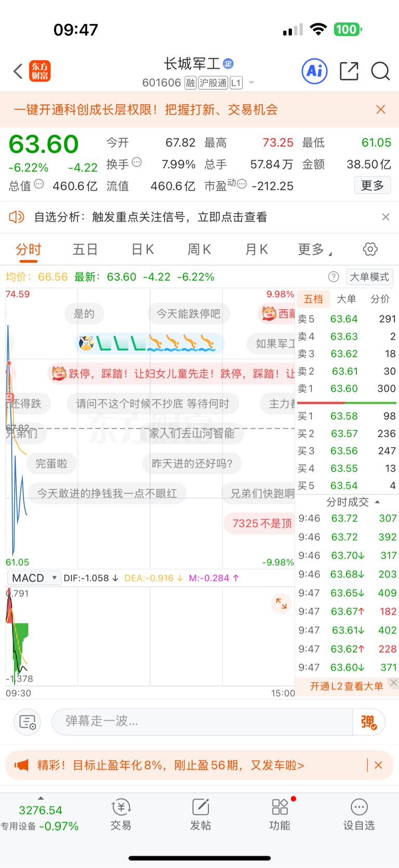Open 发帖 in bottom bar
Image resolution: width=399 pixels, height=868 pixels.
tap(200, 814)
